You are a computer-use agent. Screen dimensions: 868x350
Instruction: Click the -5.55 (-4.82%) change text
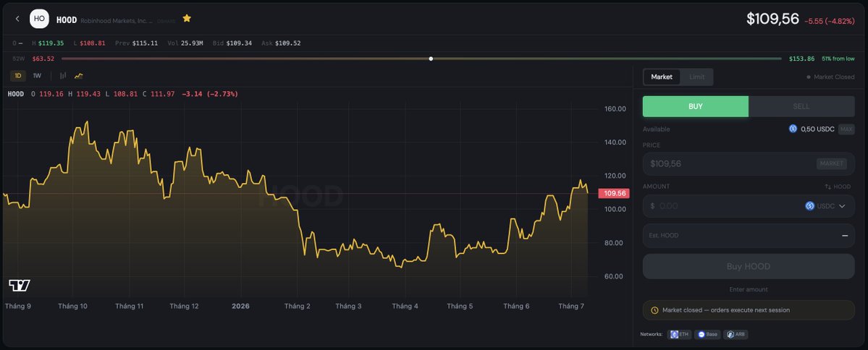coord(829,21)
